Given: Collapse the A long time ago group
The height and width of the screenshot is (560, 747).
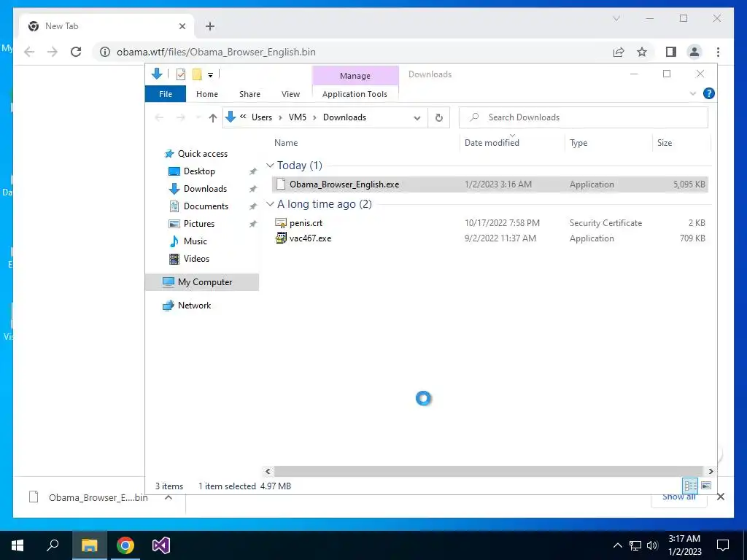Looking at the screenshot, I should pyautogui.click(x=270, y=204).
